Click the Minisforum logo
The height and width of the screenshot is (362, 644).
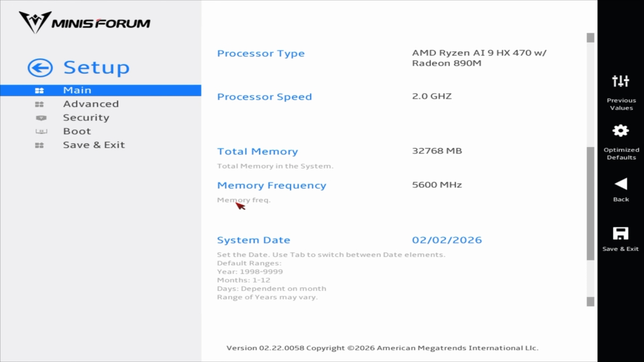coord(85,23)
